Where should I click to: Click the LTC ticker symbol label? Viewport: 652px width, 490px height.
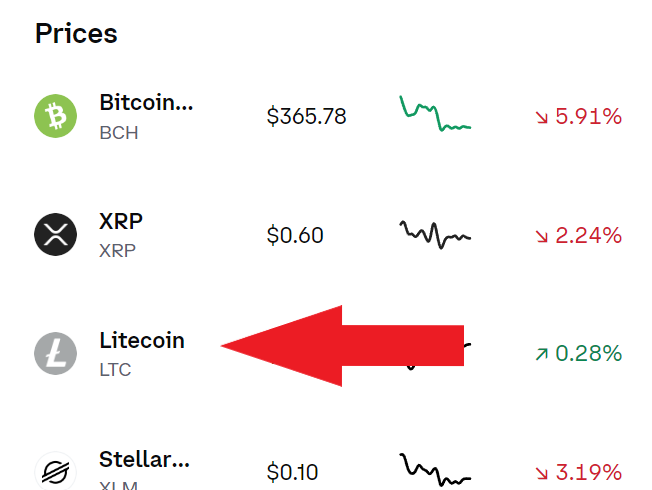pyautogui.click(x=115, y=370)
